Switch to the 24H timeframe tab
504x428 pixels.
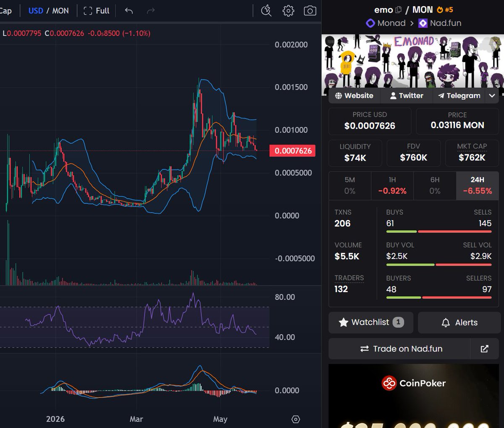[478, 185]
